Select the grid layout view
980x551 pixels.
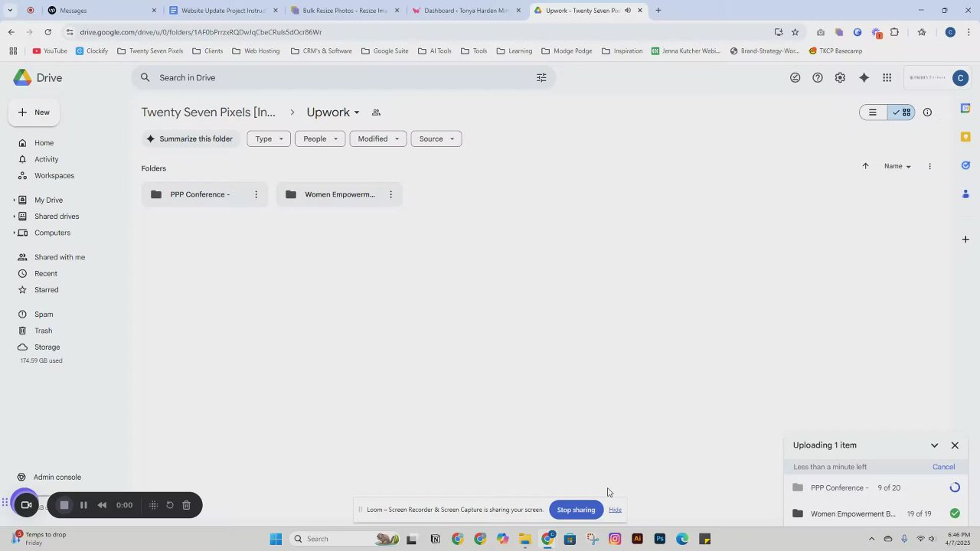tap(901, 112)
